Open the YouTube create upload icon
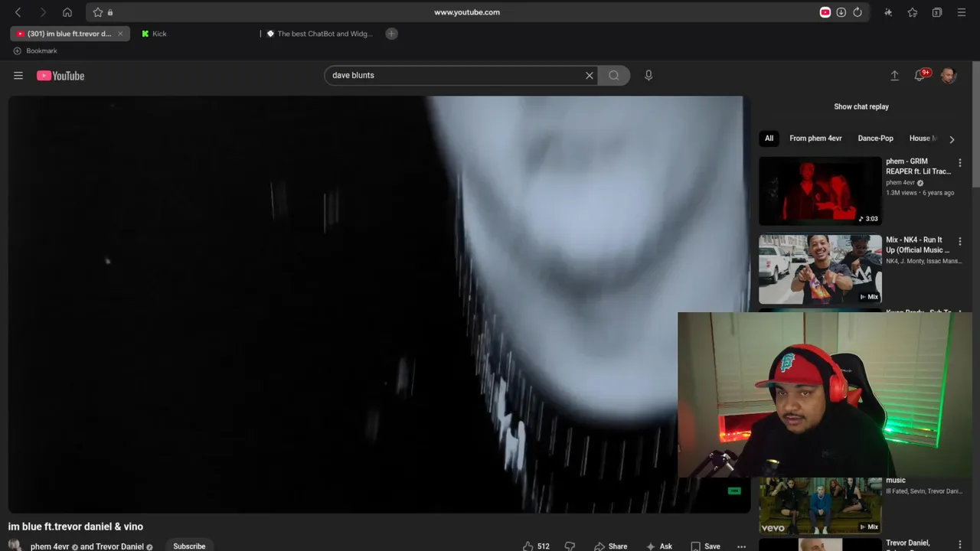The image size is (980, 551). pos(894,75)
